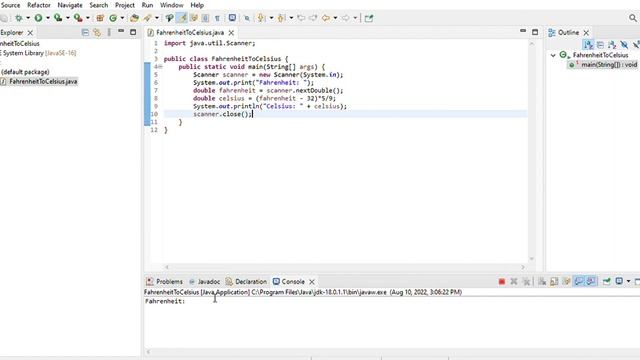The width and height of the screenshot is (640, 360).
Task: Select the Console tab
Action: click(x=289, y=282)
